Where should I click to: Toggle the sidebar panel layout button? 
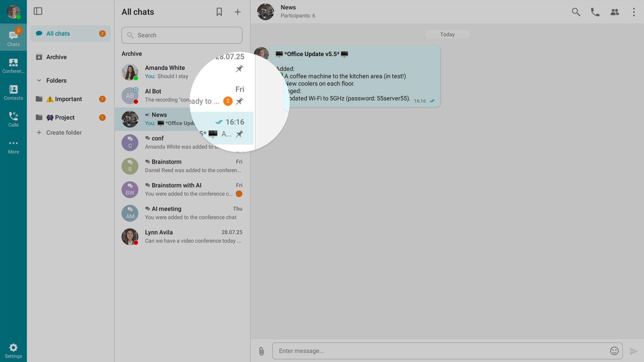[38, 11]
